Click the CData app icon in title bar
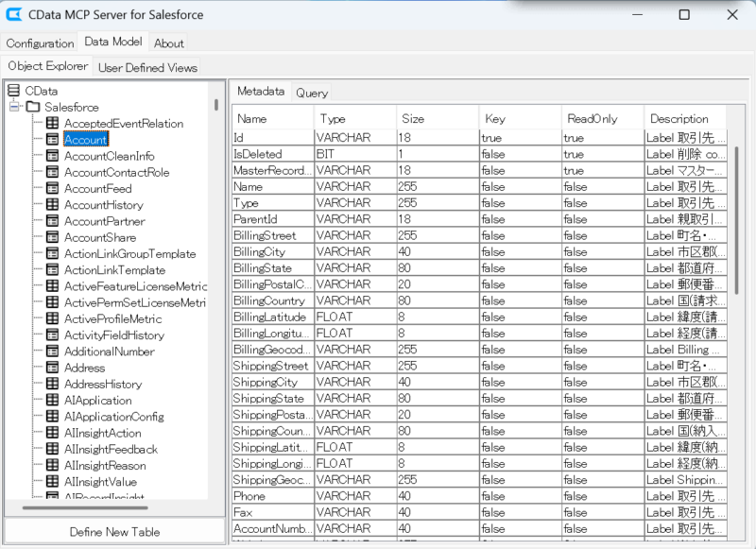The width and height of the screenshot is (756, 549). (15, 14)
